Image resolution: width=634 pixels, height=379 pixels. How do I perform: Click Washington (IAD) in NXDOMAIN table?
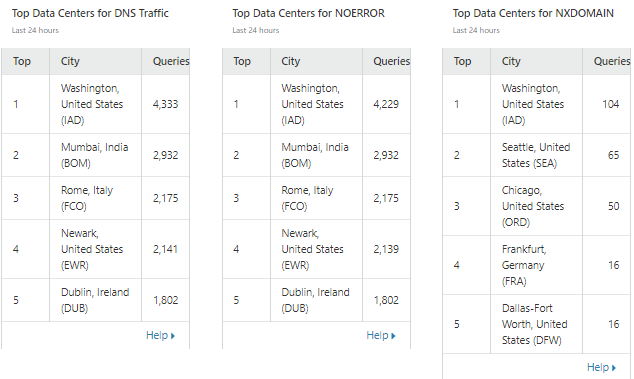pyautogui.click(x=533, y=104)
